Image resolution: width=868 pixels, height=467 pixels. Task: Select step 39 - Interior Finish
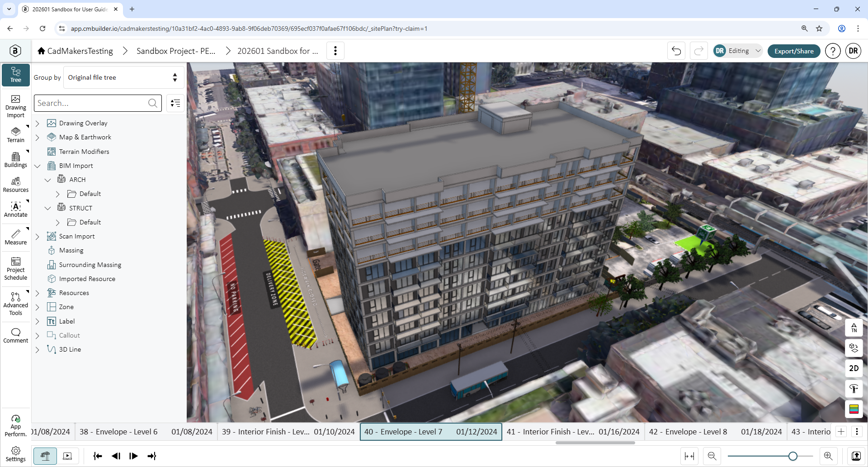288,432
